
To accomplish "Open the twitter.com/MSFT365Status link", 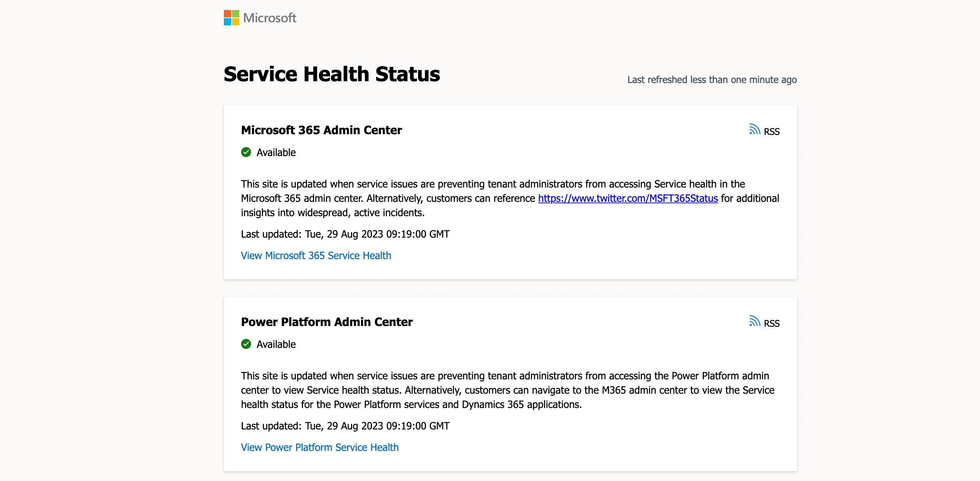I will tap(628, 199).
